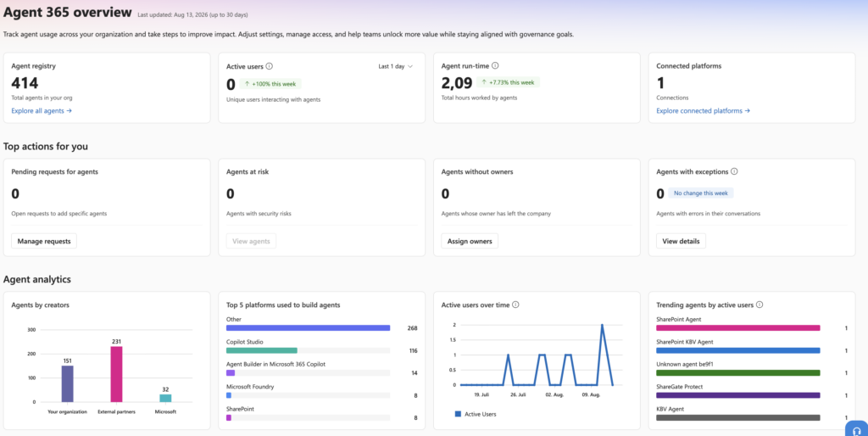Viewport: 868px width, 436px height.
Task: Click info icon beside Active users over time
Action: tap(515, 305)
